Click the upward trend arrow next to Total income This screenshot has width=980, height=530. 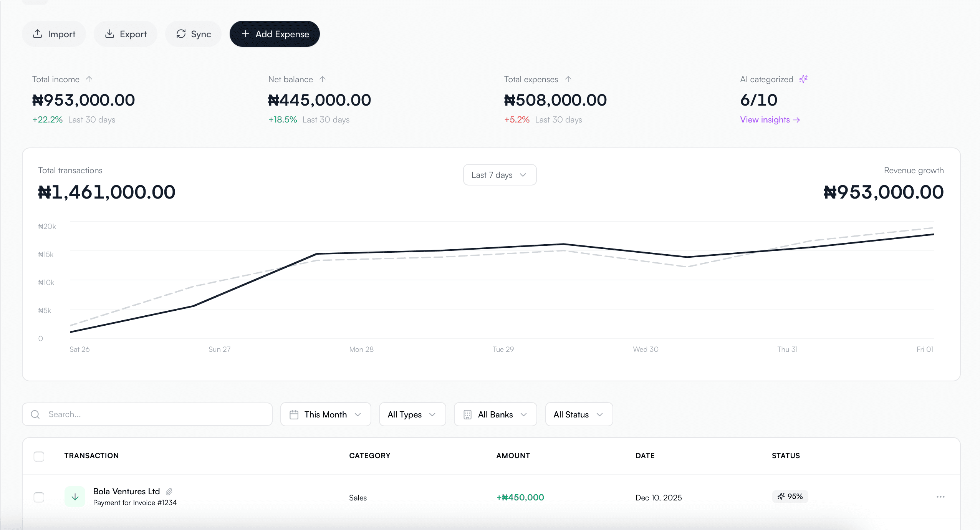click(x=89, y=79)
